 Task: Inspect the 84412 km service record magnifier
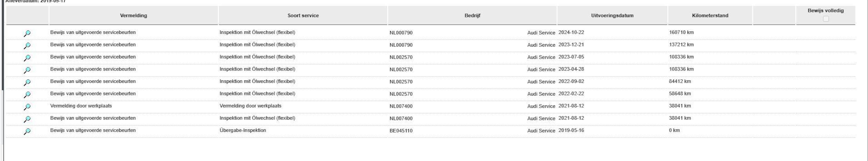pyautogui.click(x=27, y=82)
